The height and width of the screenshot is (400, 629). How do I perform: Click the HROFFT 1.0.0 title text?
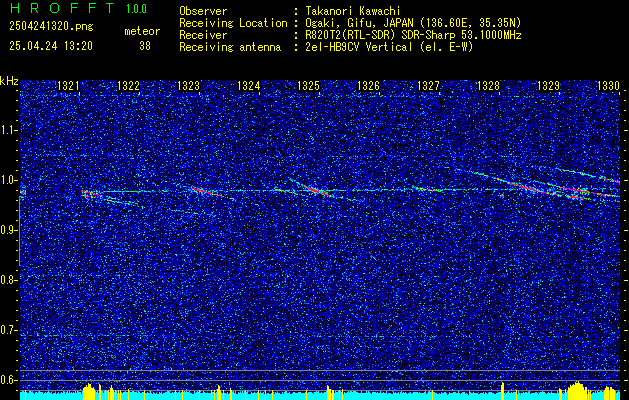click(79, 8)
